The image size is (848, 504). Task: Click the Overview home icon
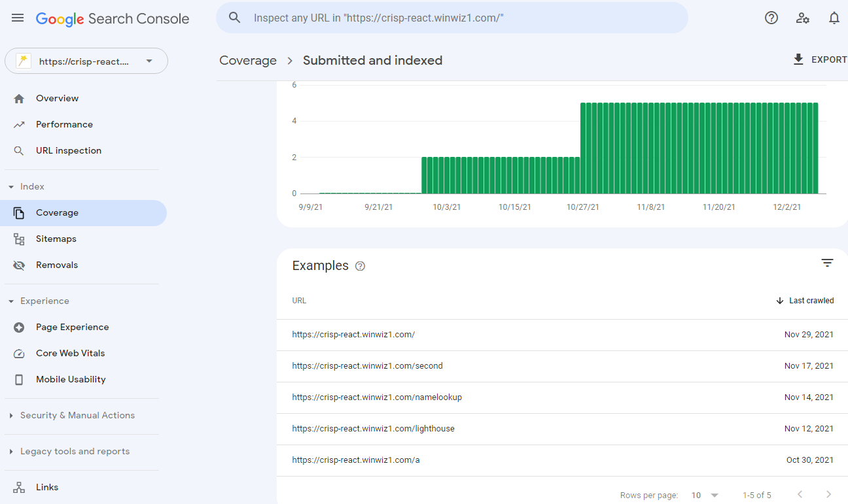tap(19, 98)
